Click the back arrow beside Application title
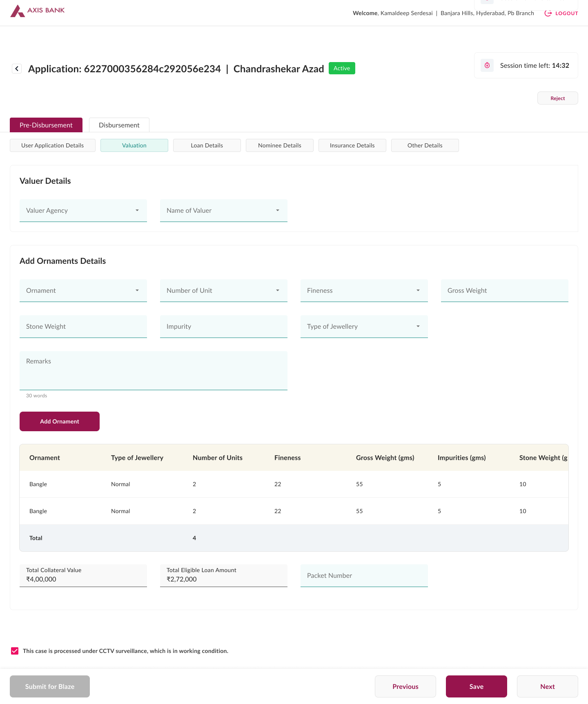 (17, 69)
